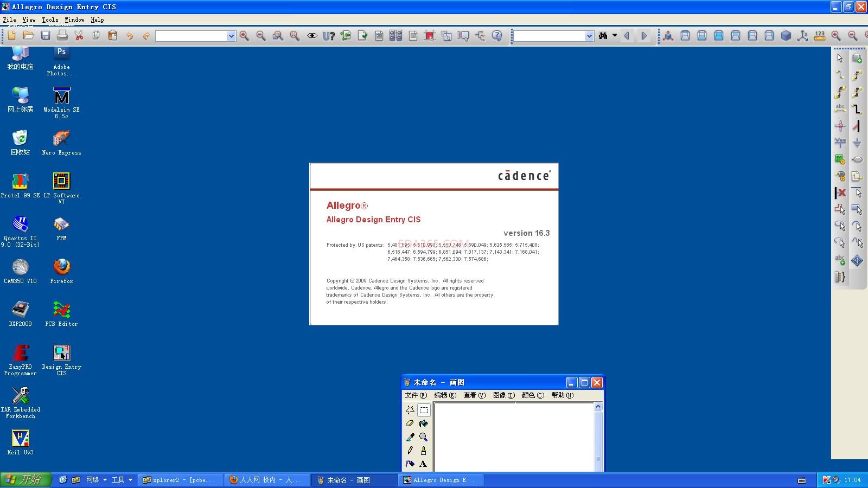Image resolution: width=868 pixels, height=488 pixels.
Task: Open the 网络 dropdown in the taskbar
Action: 96,480
